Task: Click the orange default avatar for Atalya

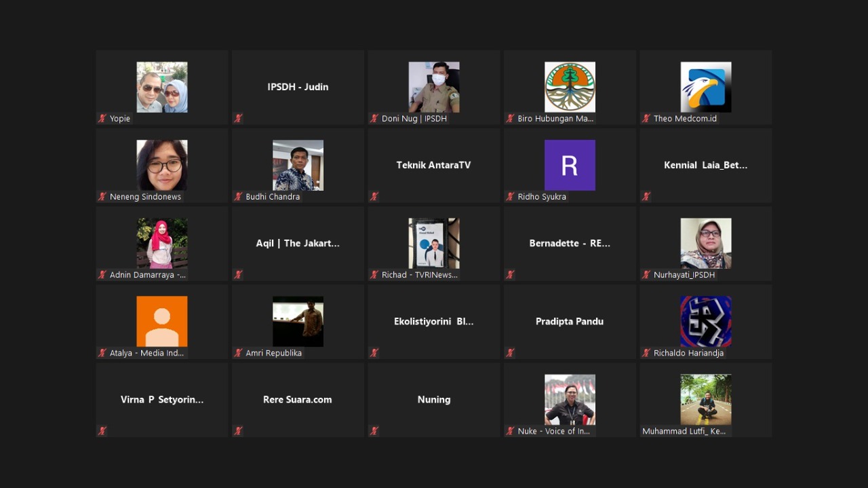Action: click(162, 321)
